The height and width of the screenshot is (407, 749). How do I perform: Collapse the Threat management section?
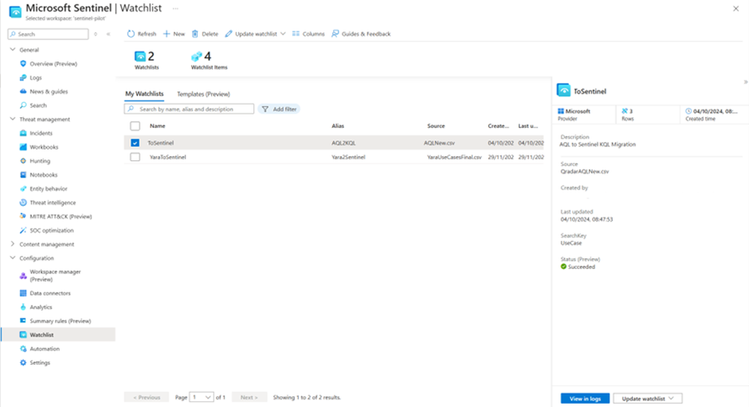click(12, 119)
